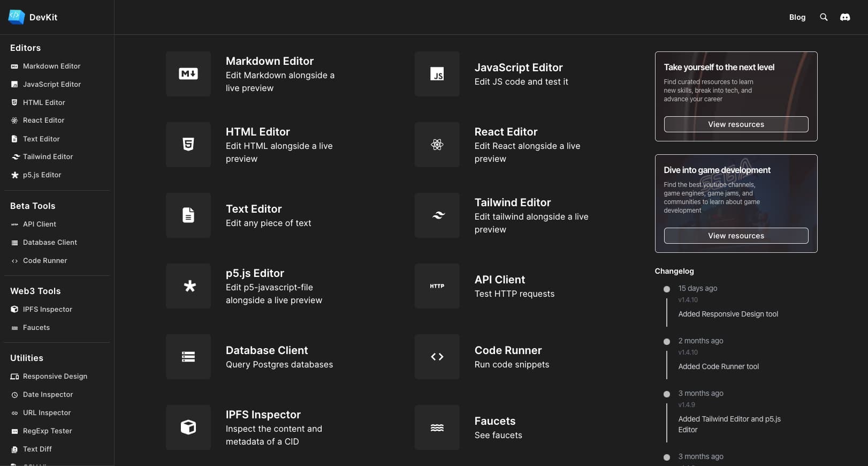The width and height of the screenshot is (868, 466).
Task: Open the API Client HTTP icon tile
Action: [x=437, y=286]
